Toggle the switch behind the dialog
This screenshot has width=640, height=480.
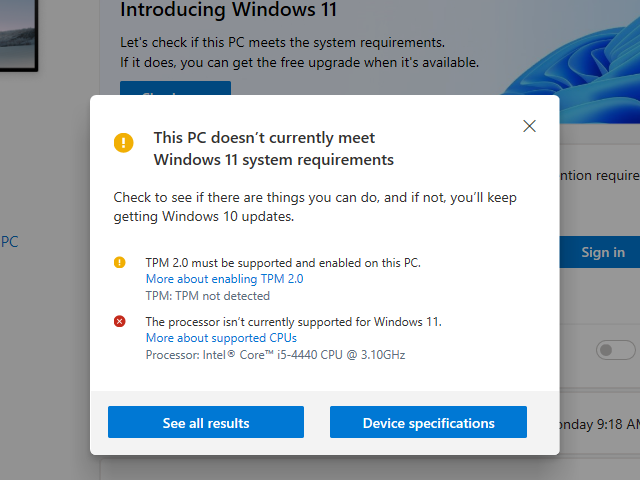616,350
